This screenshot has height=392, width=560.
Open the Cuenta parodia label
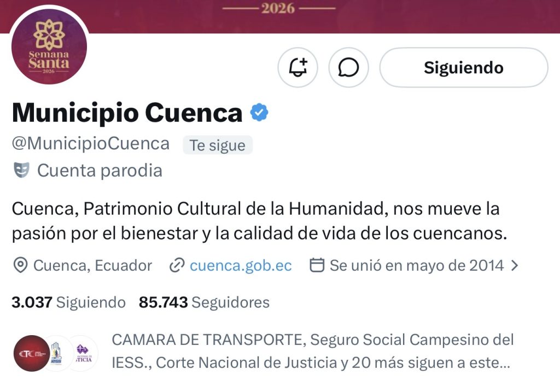(100, 170)
